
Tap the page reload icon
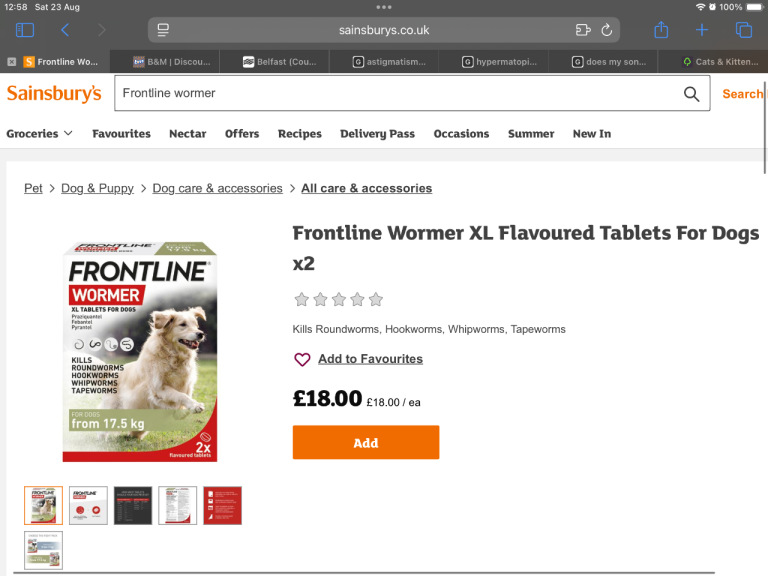(607, 30)
